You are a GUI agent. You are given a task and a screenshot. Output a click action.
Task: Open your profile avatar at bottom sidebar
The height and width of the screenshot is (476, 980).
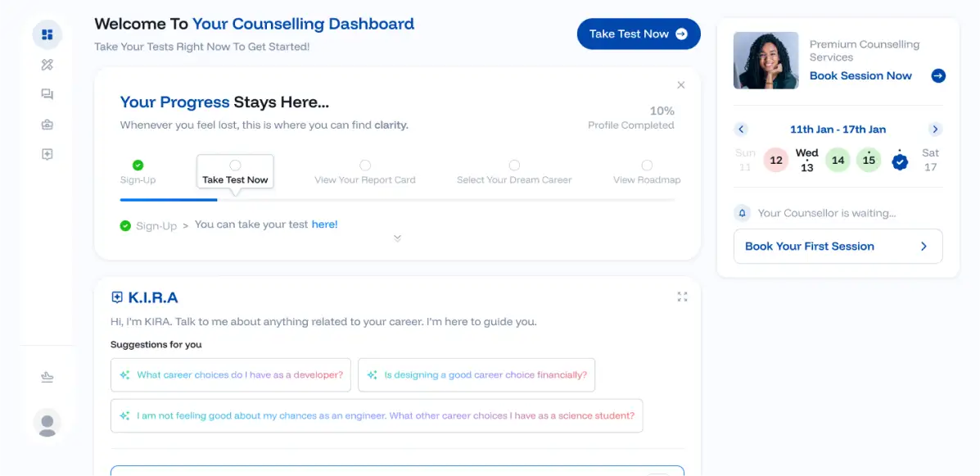click(47, 423)
